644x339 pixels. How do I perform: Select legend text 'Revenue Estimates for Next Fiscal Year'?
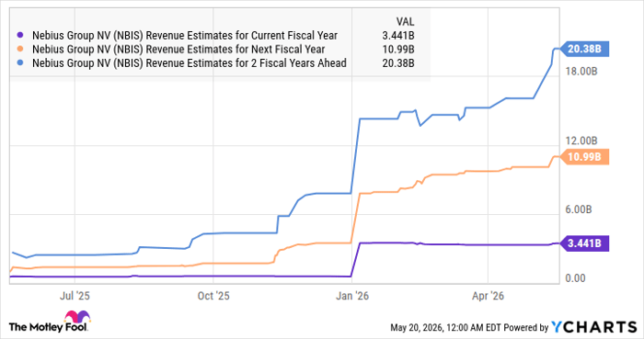click(x=236, y=50)
